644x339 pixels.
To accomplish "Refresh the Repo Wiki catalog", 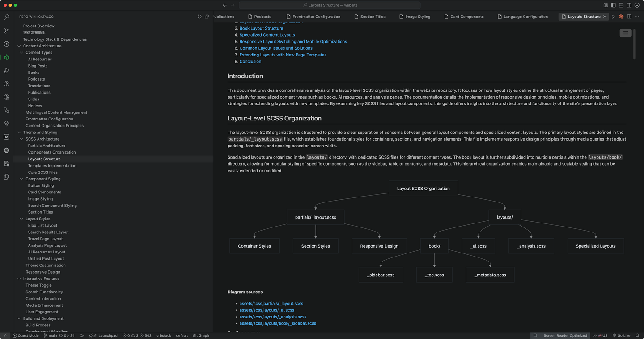I will pyautogui.click(x=199, y=17).
